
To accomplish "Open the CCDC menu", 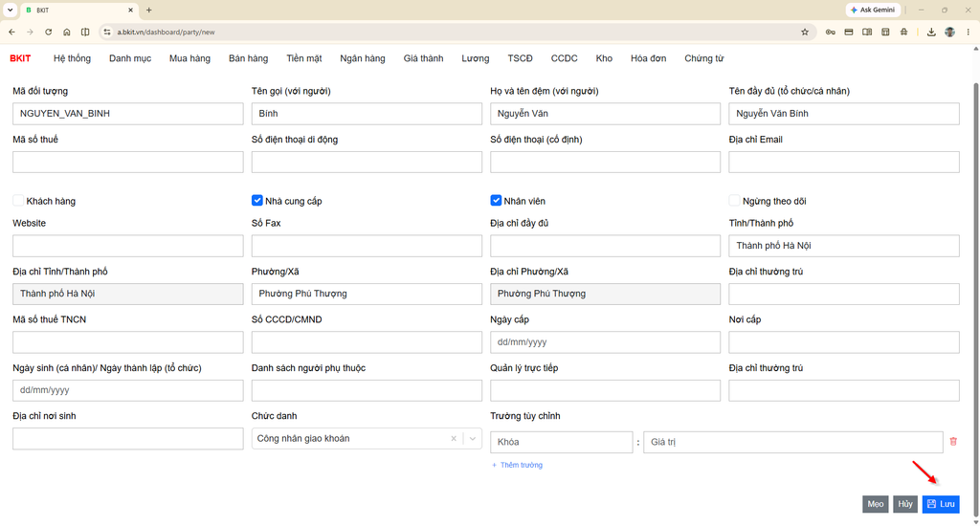I will click(x=565, y=58).
